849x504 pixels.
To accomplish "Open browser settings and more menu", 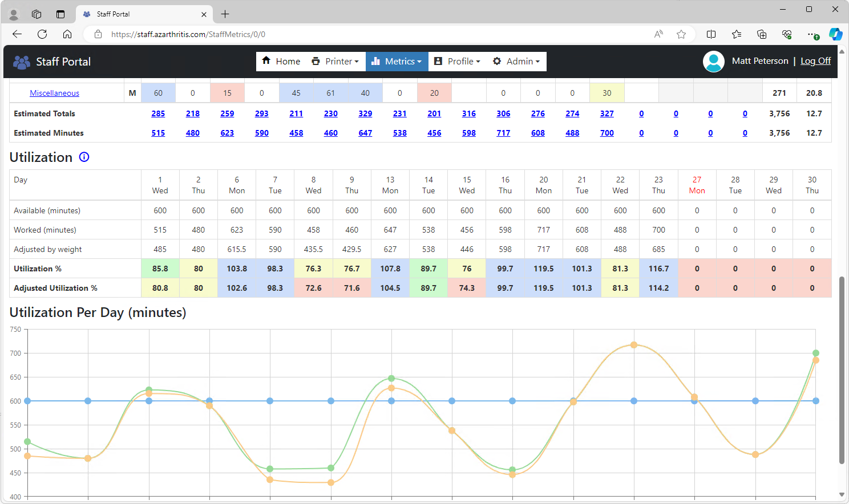I will [812, 34].
